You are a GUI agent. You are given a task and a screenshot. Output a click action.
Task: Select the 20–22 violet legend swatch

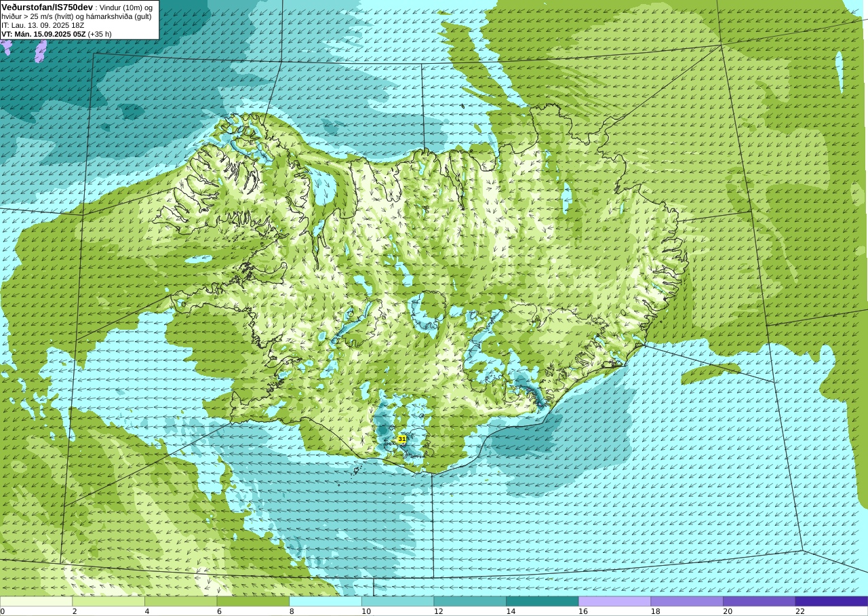(x=759, y=601)
